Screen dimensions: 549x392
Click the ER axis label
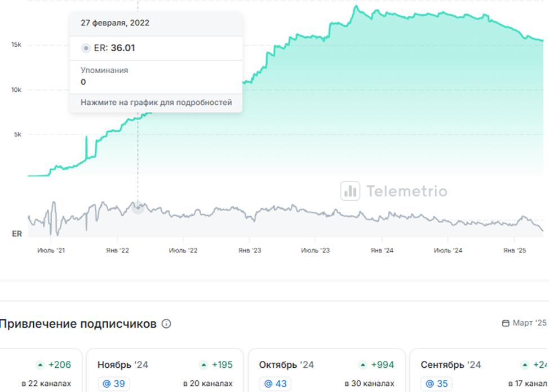click(x=17, y=234)
